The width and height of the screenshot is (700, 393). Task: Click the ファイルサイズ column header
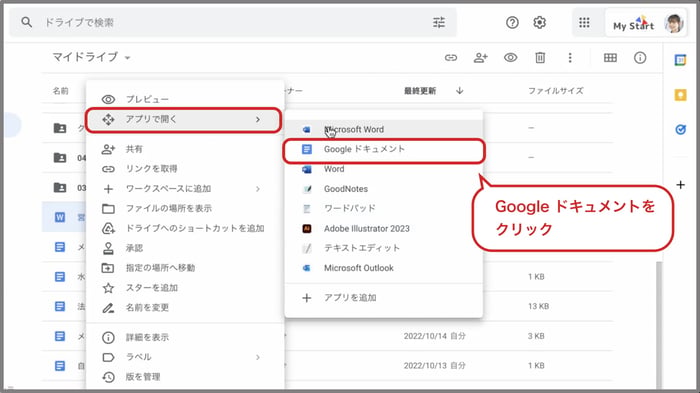(x=556, y=91)
